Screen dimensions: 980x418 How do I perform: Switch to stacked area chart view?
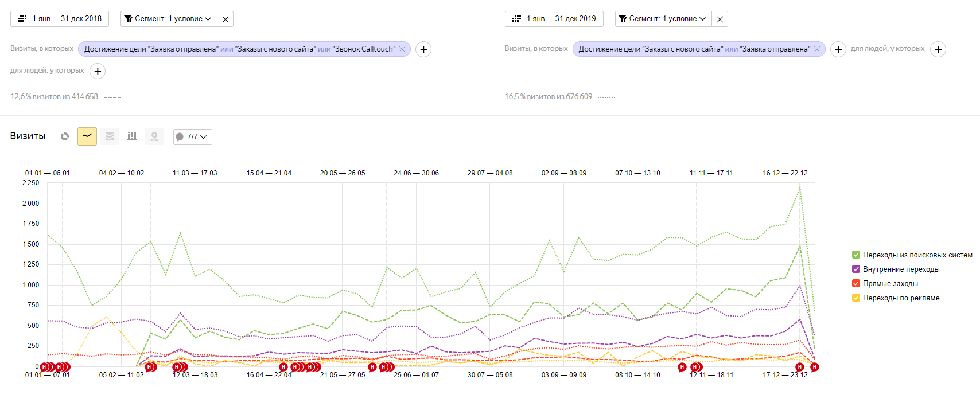tap(110, 136)
